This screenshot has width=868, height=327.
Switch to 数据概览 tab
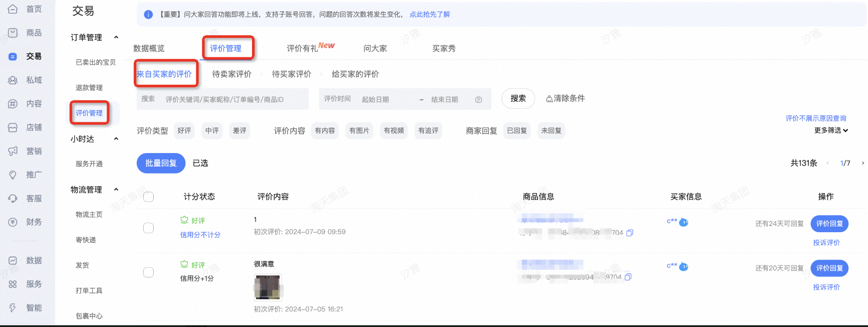coord(149,48)
